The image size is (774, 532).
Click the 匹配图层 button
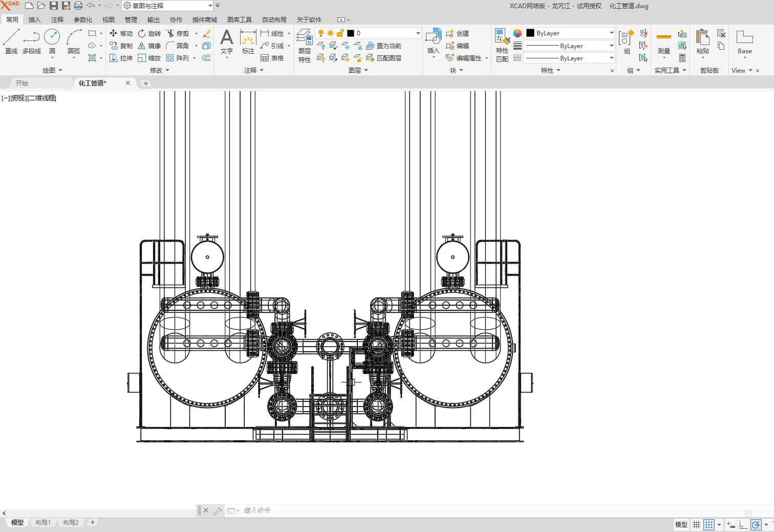(383, 58)
